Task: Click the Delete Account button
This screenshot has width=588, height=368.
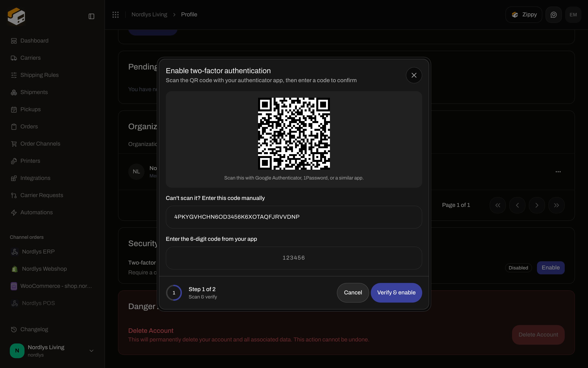Action: 538,335
